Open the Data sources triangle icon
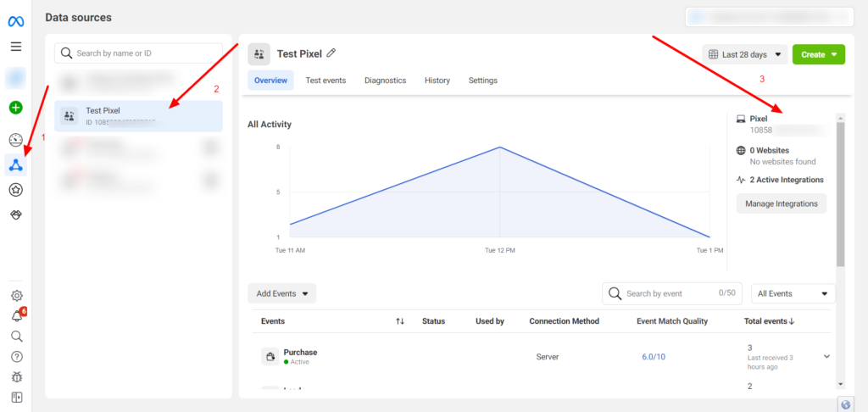The height and width of the screenshot is (412, 868). 16,165
